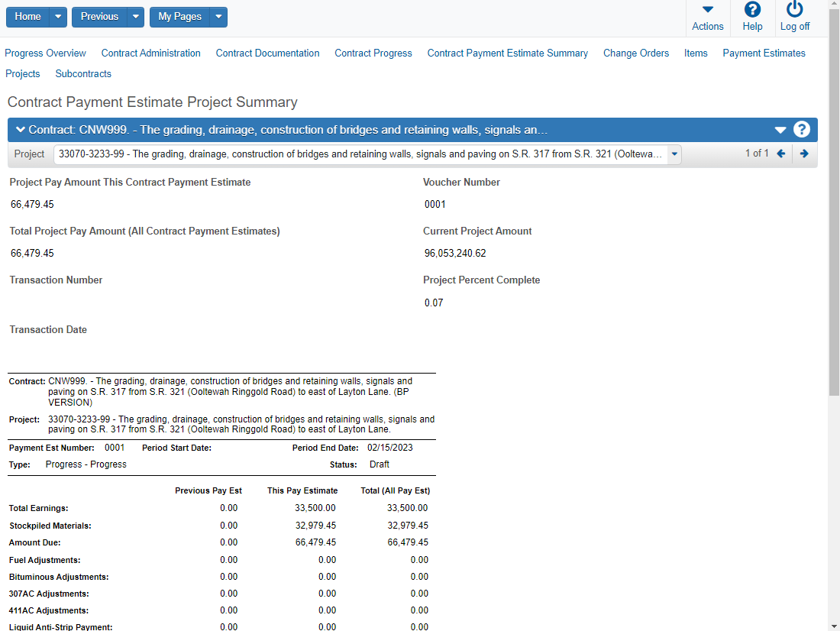Click the Fuel Adjustments row label
840x631 pixels.
pos(44,560)
